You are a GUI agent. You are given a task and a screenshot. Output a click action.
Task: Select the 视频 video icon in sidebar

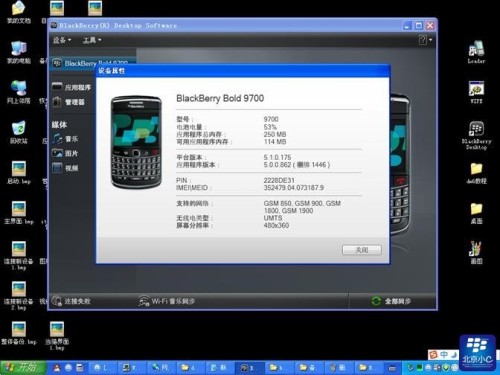tap(57, 168)
